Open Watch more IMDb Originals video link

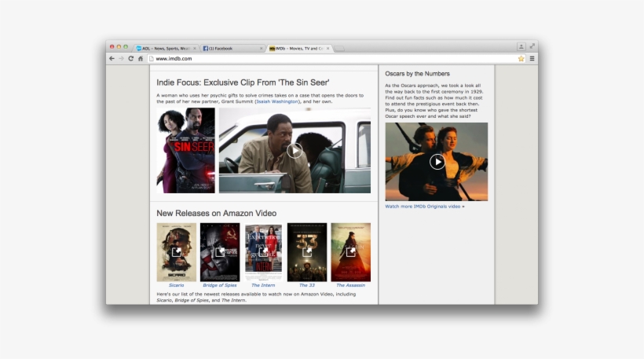click(424, 207)
